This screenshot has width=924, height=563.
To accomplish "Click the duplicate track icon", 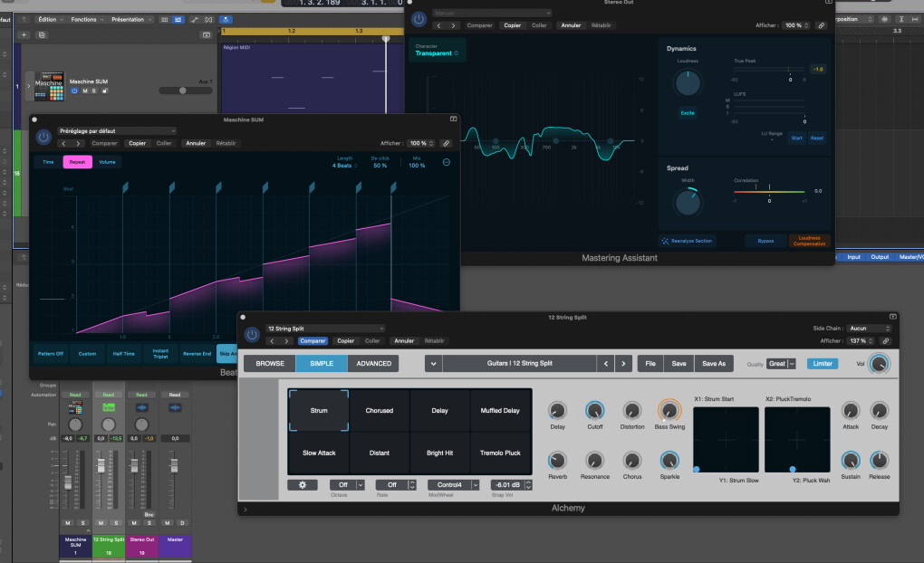I will 42,34.
